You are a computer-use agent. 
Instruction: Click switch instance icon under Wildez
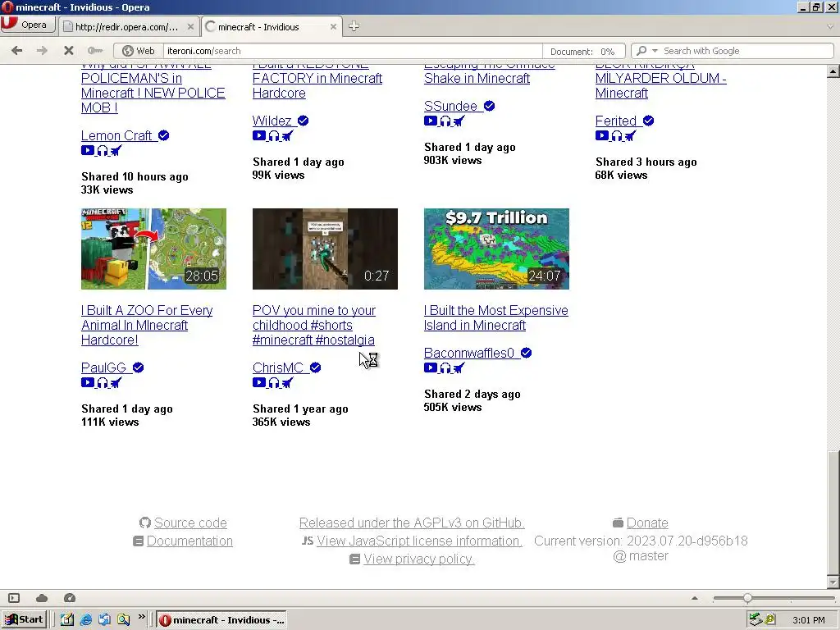[286, 136]
